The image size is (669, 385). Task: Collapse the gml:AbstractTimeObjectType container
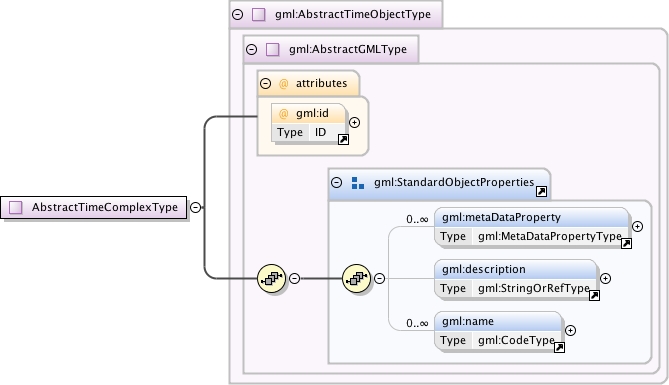238,15
